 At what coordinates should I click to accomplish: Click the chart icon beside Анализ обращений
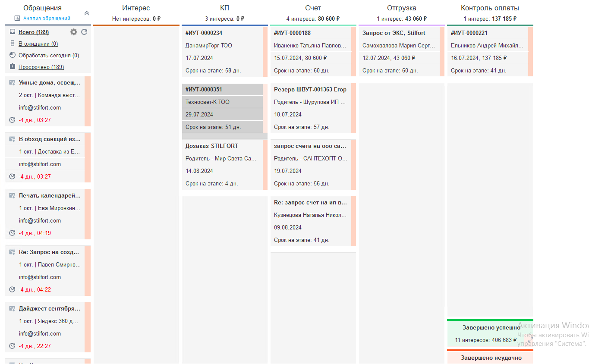(x=17, y=18)
